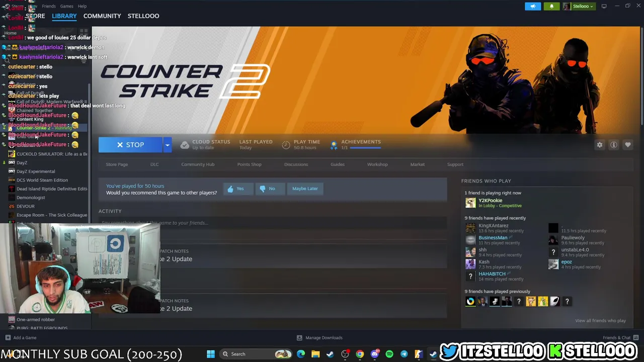
Task: Recommend the game with Yes
Action: (x=238, y=189)
